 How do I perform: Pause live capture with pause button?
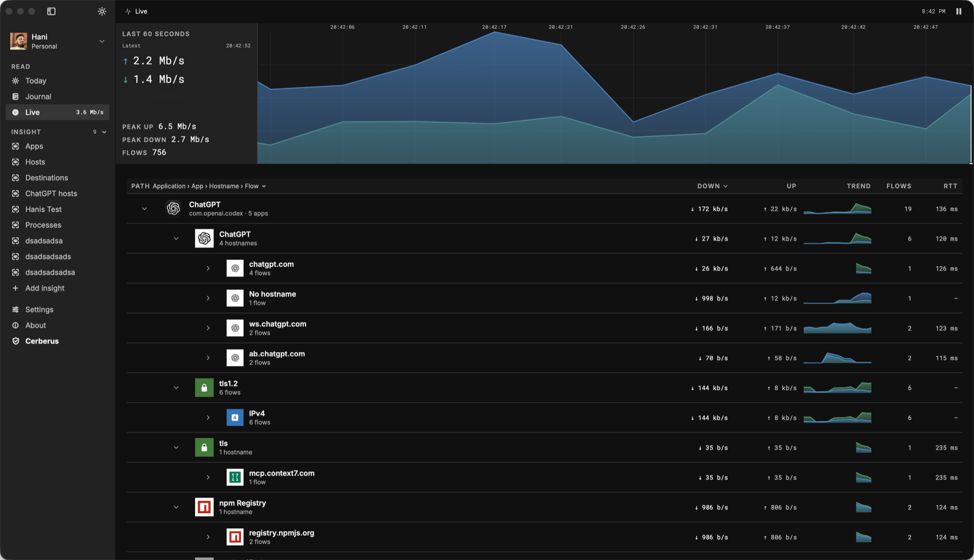pos(958,11)
